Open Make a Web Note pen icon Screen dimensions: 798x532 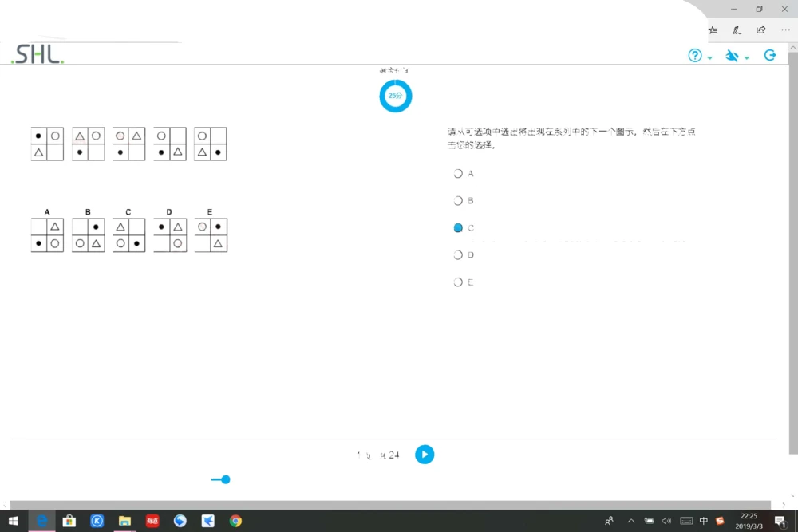[737, 30]
